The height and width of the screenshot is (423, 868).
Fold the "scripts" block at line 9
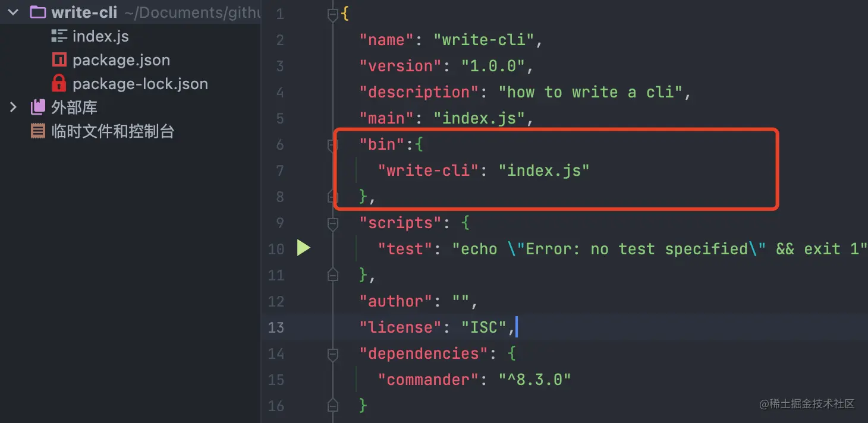point(333,223)
